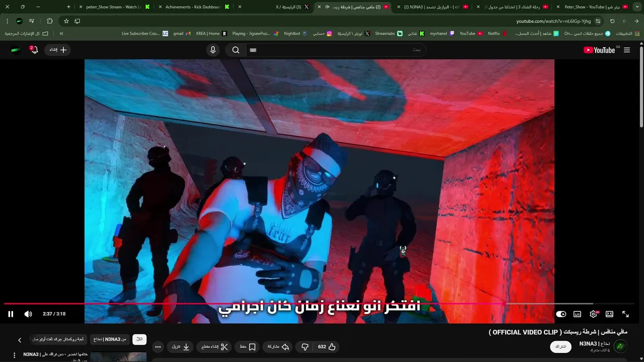Reload the page with refresh icon

pyautogui.click(x=612, y=21)
